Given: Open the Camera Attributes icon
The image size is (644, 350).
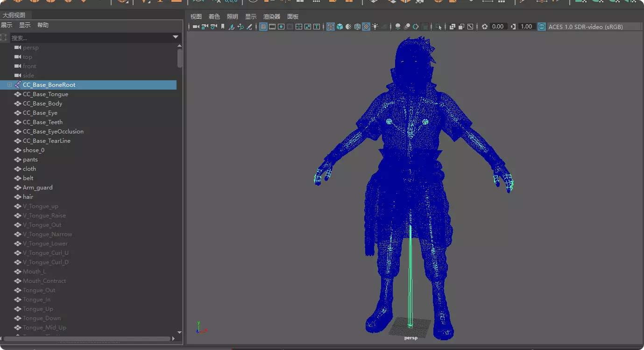Looking at the screenshot, I should (x=213, y=27).
